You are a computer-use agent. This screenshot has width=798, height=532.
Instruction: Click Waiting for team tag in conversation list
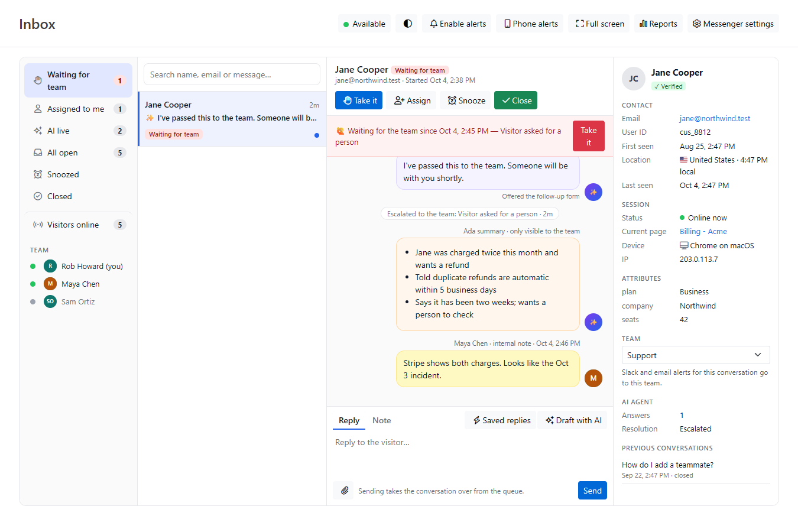coord(174,134)
